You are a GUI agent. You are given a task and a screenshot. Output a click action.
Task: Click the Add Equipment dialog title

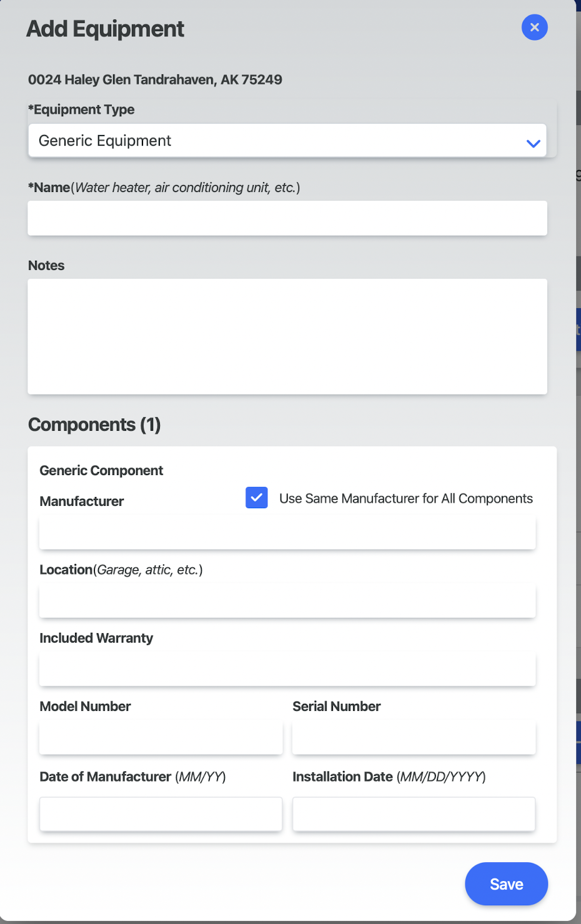tap(105, 29)
